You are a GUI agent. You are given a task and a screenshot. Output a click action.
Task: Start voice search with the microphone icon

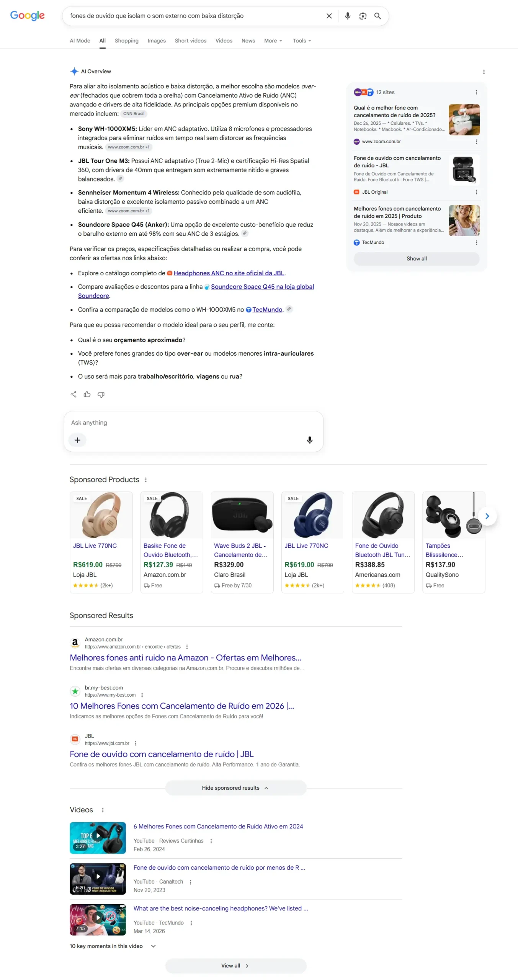click(x=347, y=16)
